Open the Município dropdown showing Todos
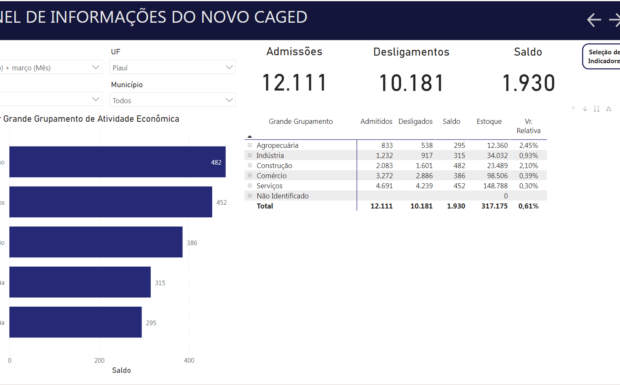The image size is (620, 385). 172,100
